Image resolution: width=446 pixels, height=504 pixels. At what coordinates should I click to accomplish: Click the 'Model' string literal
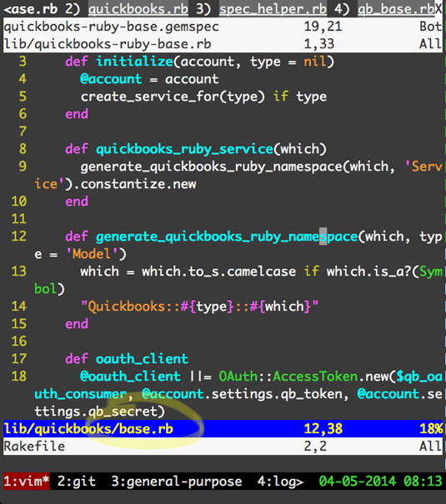(92, 254)
